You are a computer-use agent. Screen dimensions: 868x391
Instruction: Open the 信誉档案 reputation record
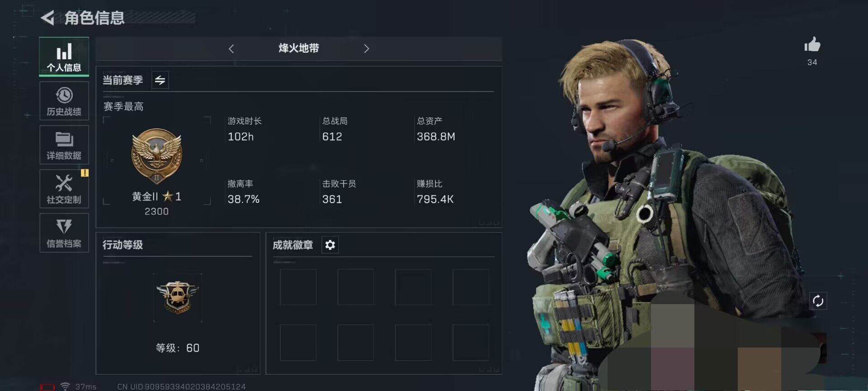pos(64,233)
